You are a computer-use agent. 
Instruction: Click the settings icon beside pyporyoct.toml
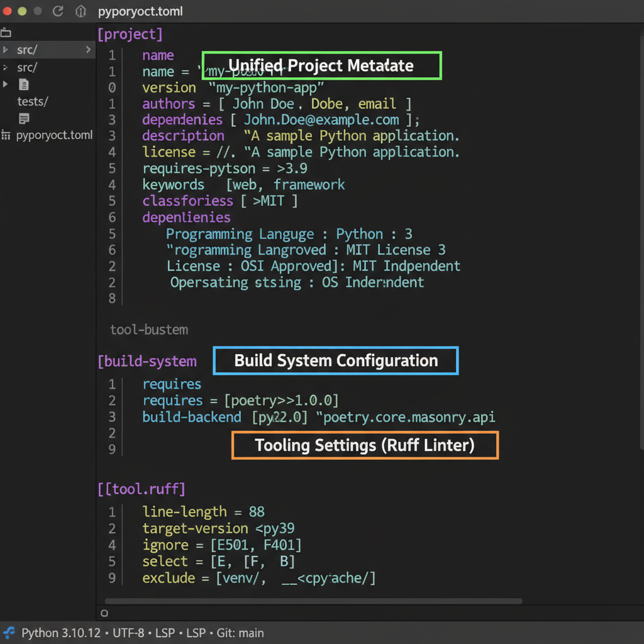pos(7,135)
